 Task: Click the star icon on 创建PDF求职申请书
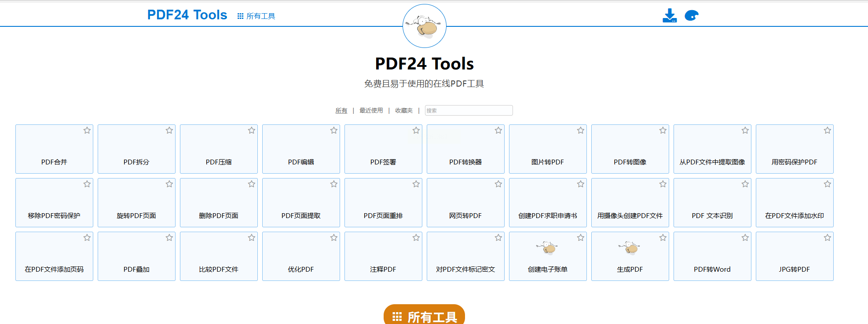[581, 184]
